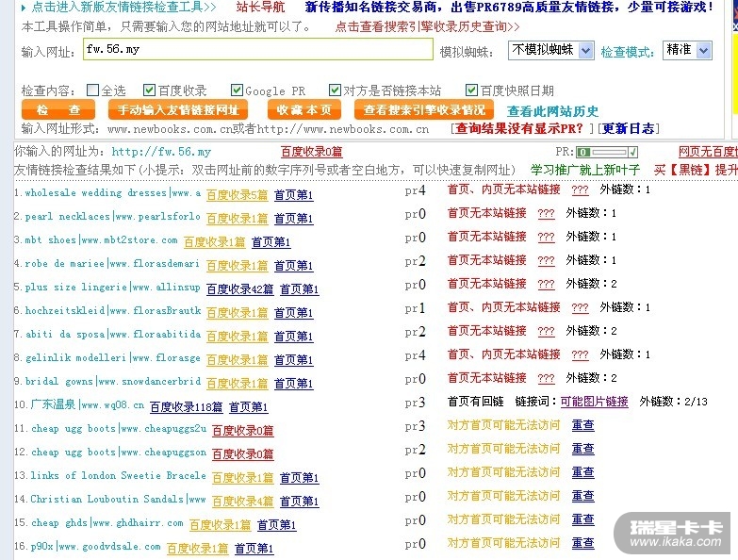Open the 查看此网站历史 link
Viewport: 738px width, 560px height.
tap(552, 111)
